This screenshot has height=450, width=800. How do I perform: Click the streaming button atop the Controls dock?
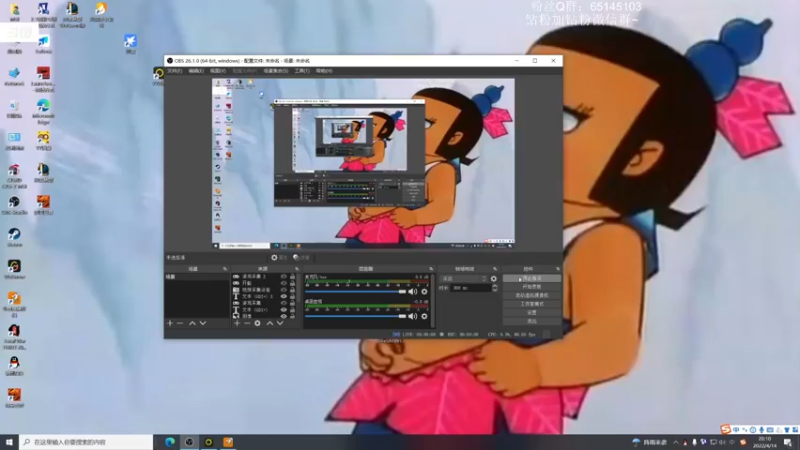tap(532, 279)
